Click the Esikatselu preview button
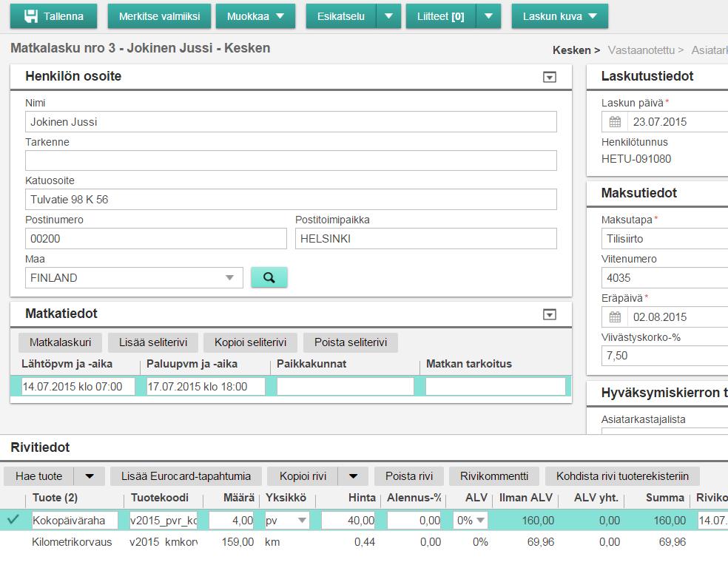 pos(341,16)
